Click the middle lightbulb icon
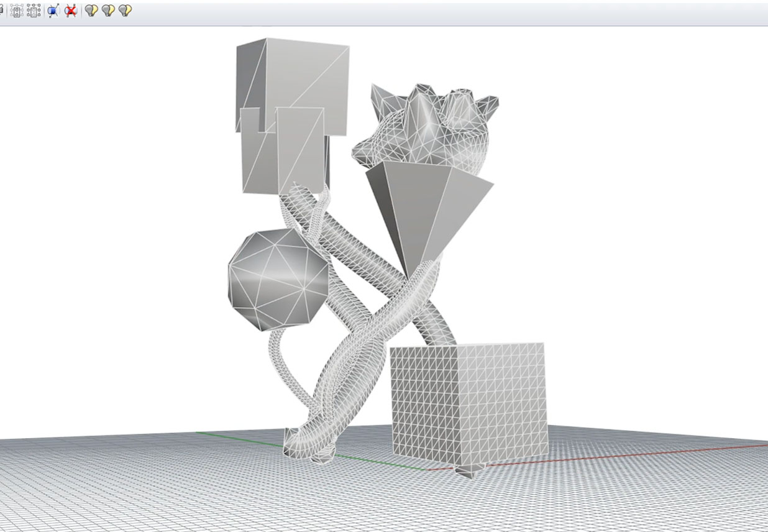The image size is (768, 532). 108,11
